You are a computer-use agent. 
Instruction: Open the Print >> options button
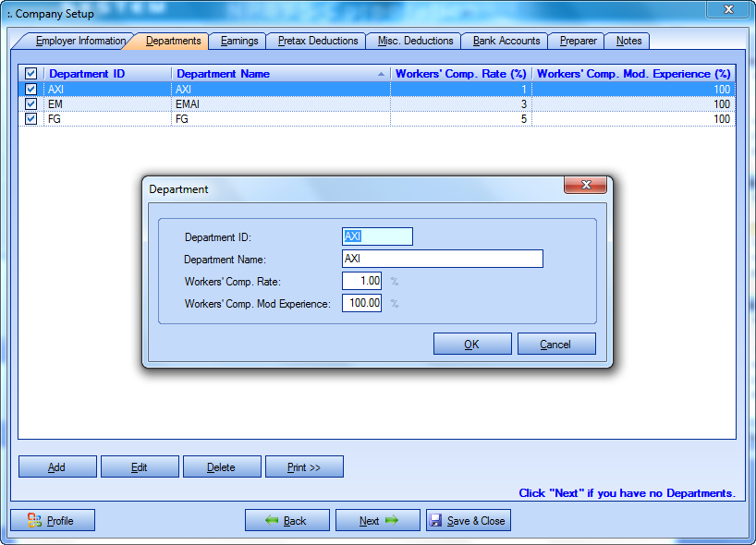304,467
